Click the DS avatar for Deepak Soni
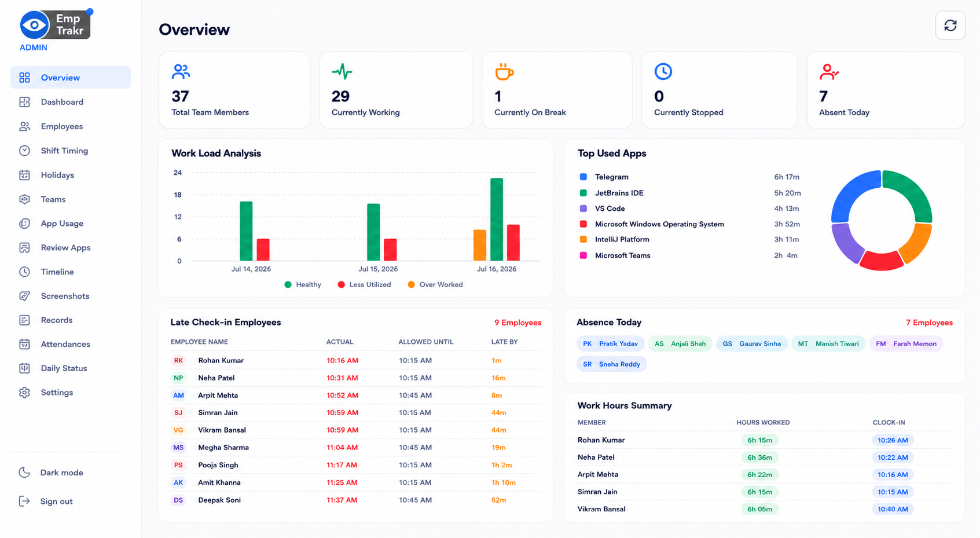Screen dimensions: 980x538 178,500
